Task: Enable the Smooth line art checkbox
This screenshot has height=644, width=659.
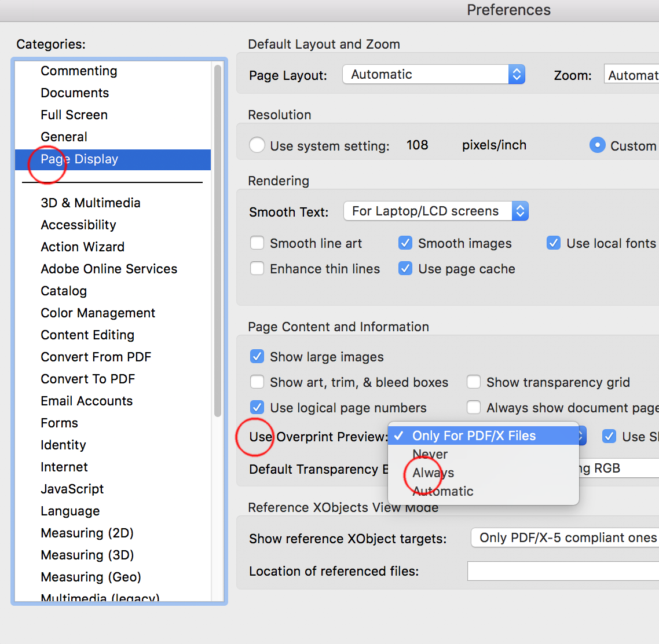Action: (257, 243)
